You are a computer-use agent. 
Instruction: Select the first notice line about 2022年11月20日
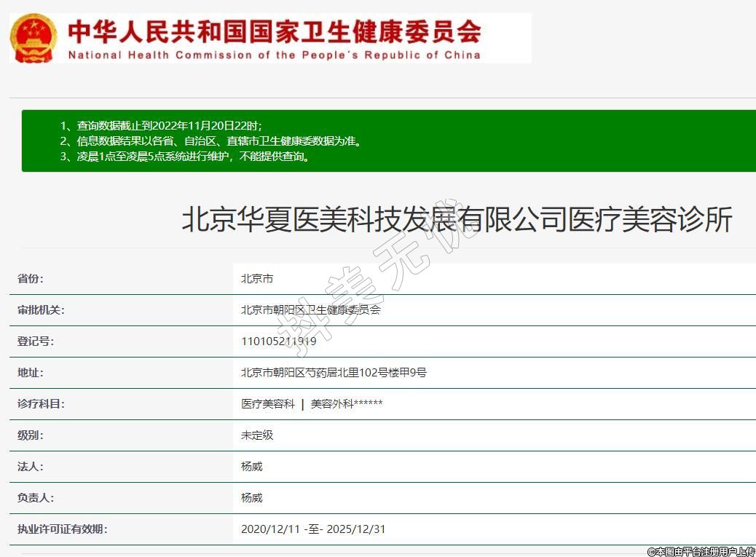pos(160,125)
